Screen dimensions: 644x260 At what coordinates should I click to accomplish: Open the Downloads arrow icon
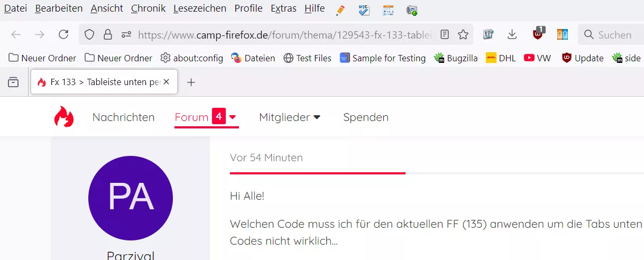point(512,35)
